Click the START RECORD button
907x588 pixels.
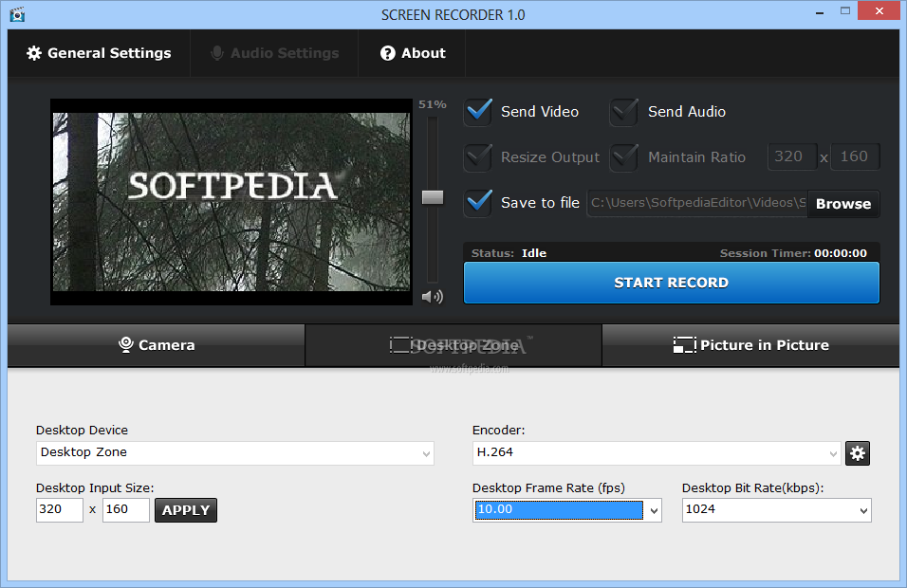coord(671,283)
